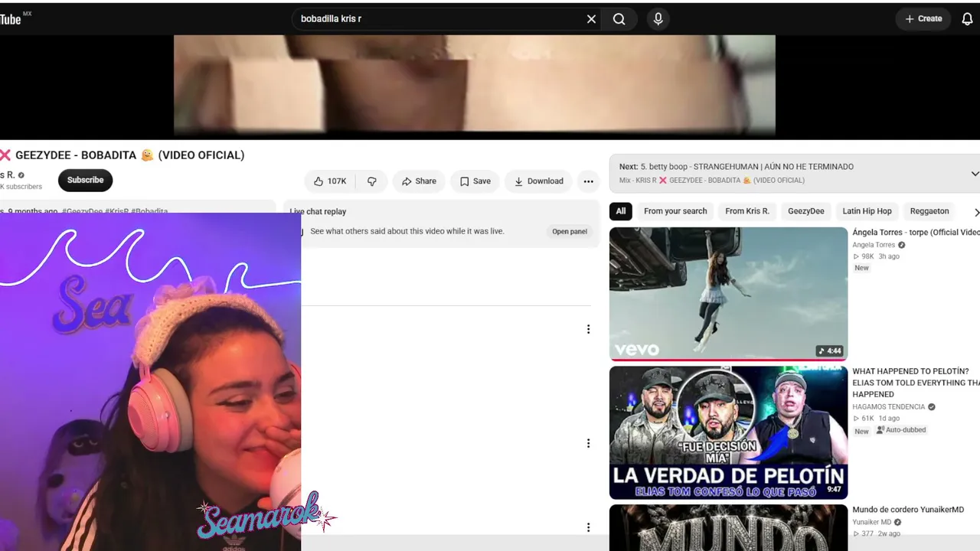Visit the HAGAMOS TENDENCIA channel

pyautogui.click(x=889, y=407)
